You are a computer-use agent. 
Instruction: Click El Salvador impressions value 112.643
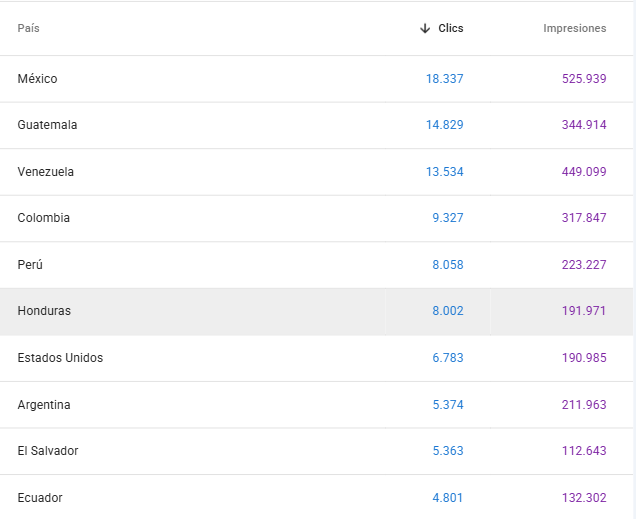(584, 451)
